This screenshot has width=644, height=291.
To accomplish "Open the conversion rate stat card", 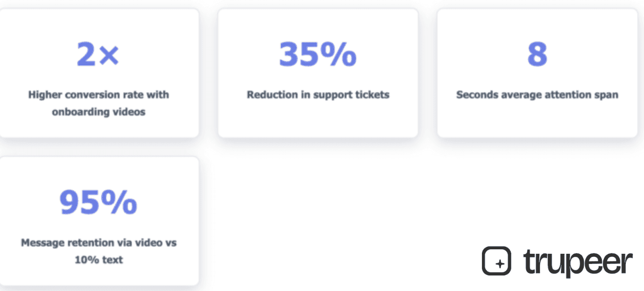I will [99, 73].
